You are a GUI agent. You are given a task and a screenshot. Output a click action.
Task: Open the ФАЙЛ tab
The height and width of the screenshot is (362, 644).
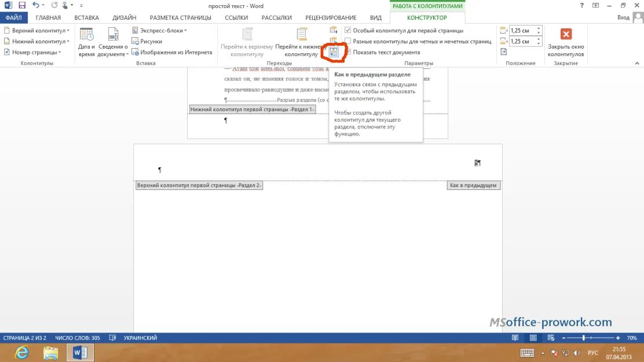point(13,18)
